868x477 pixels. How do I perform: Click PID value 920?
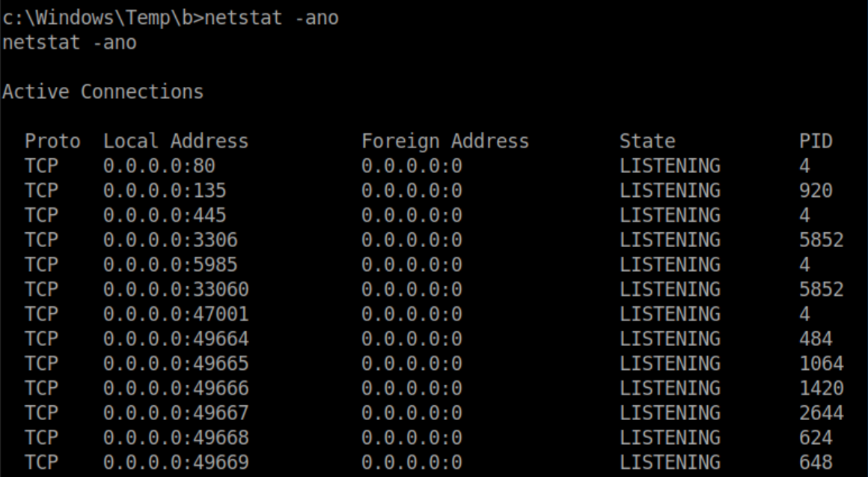tap(816, 190)
